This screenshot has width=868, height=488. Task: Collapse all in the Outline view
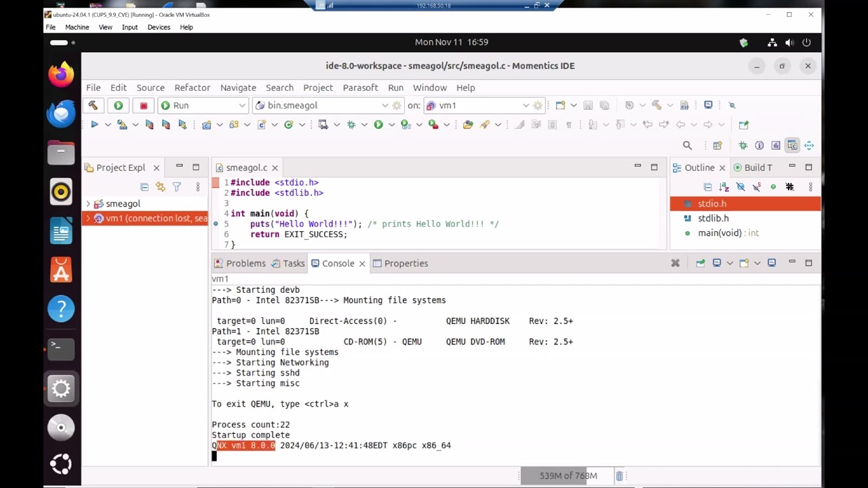coord(707,186)
